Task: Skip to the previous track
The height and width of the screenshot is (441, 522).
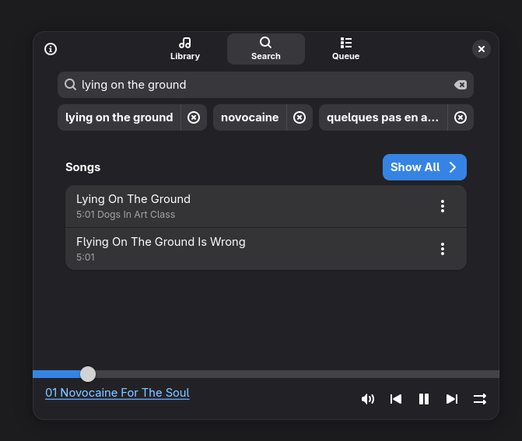Action: tap(396, 399)
